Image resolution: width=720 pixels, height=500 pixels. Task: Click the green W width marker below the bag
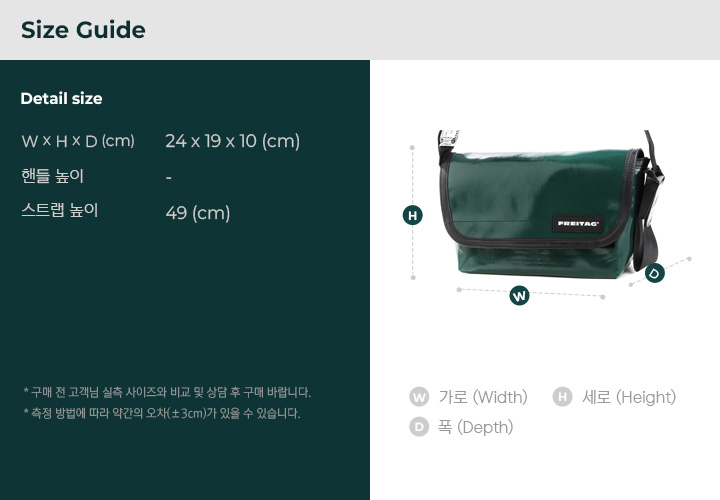[x=519, y=295]
